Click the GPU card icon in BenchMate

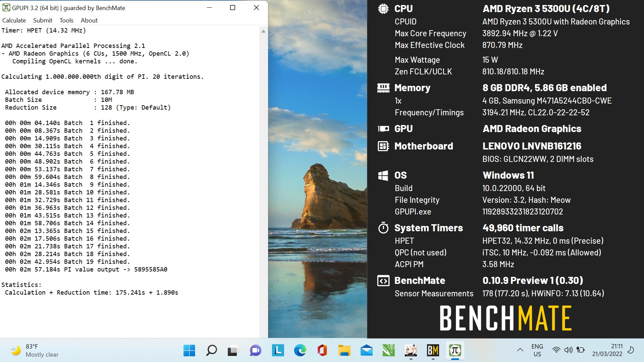tap(383, 129)
